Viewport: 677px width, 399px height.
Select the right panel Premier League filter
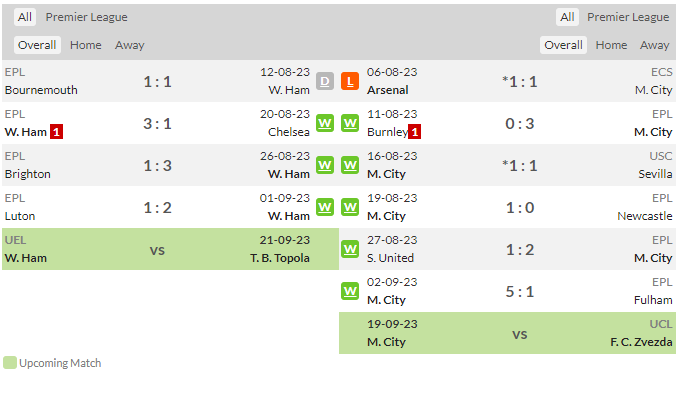(x=628, y=17)
